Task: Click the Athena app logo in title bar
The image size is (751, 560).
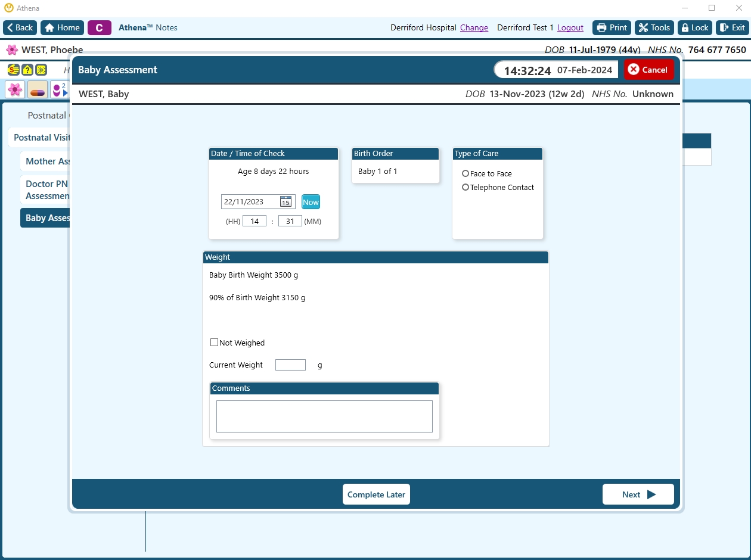Action: [8, 8]
